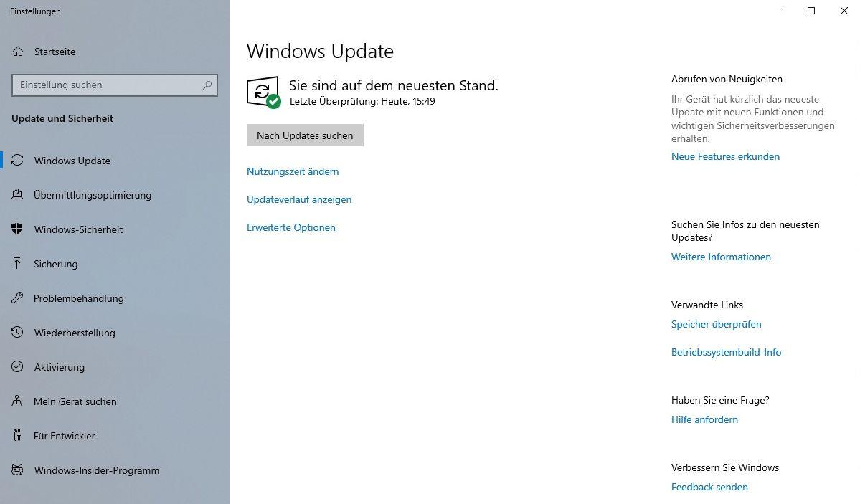Click 'Verbessern Sie Windows' heading
860x504 pixels.
(725, 468)
